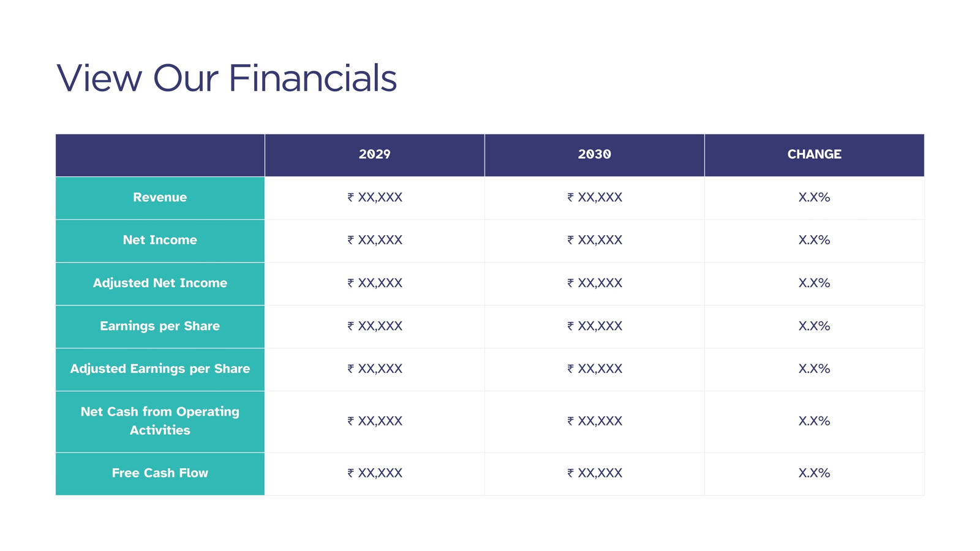The width and height of the screenshot is (980, 551).
Task: Select the CHANGE column header
Action: click(814, 155)
